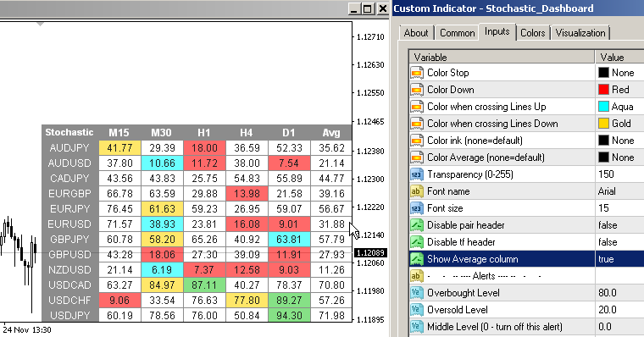The image size is (644, 337).
Task: Click the Alerts separator string icon
Action: [416, 276]
